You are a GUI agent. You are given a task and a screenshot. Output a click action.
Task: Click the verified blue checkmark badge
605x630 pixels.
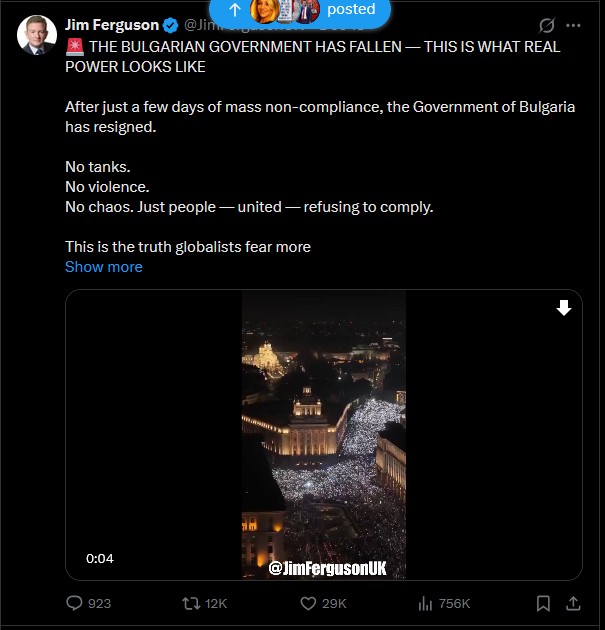171,25
